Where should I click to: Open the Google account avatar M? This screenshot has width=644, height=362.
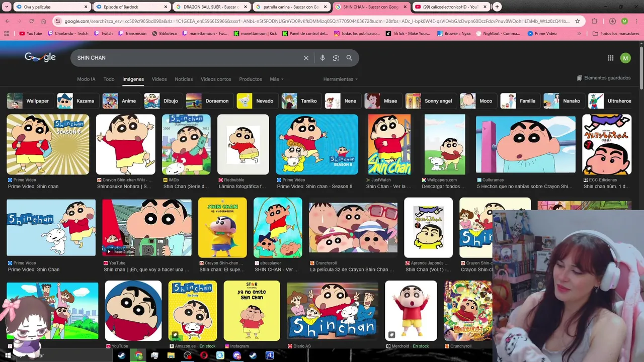[x=625, y=58]
